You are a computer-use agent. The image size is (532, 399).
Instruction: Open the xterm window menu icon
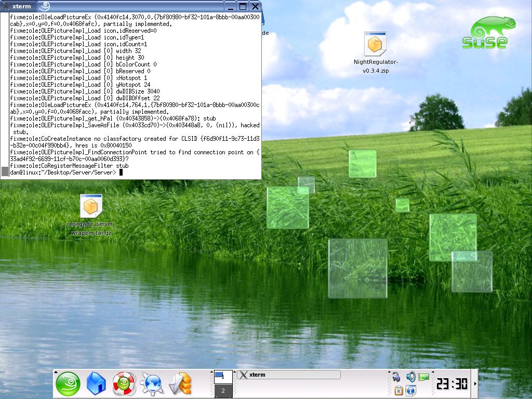tap(5, 7)
